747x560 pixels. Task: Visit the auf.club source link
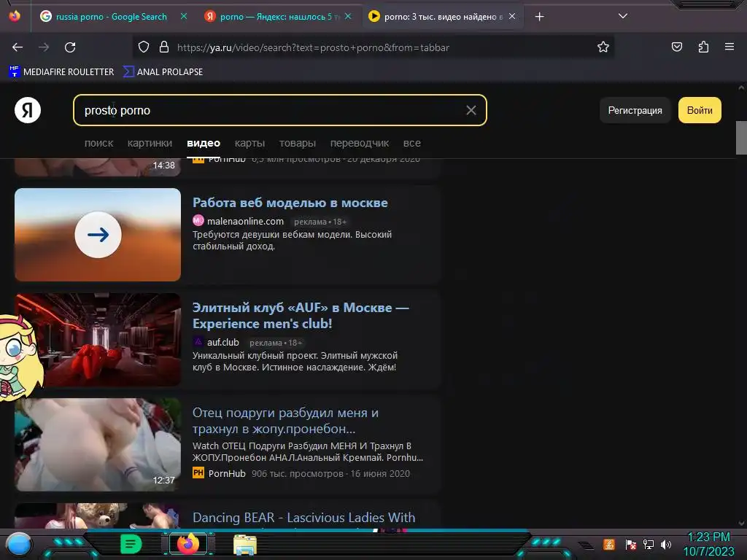[x=223, y=343]
